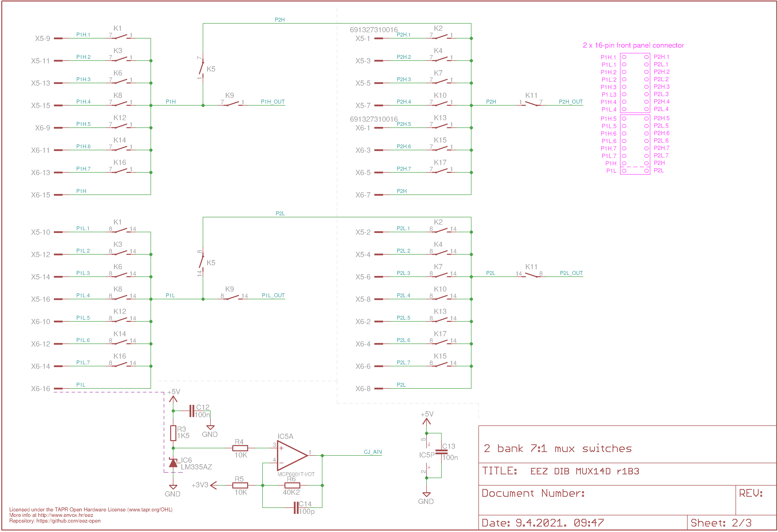Viewport: 778px width, 532px height.
Task: Select the title text EEZ DIB MUX14D r1B3
Action: click(585, 471)
